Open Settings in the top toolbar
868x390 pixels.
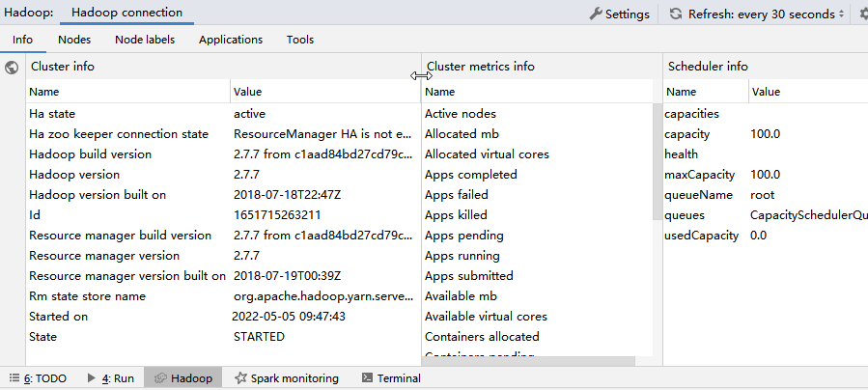point(620,14)
